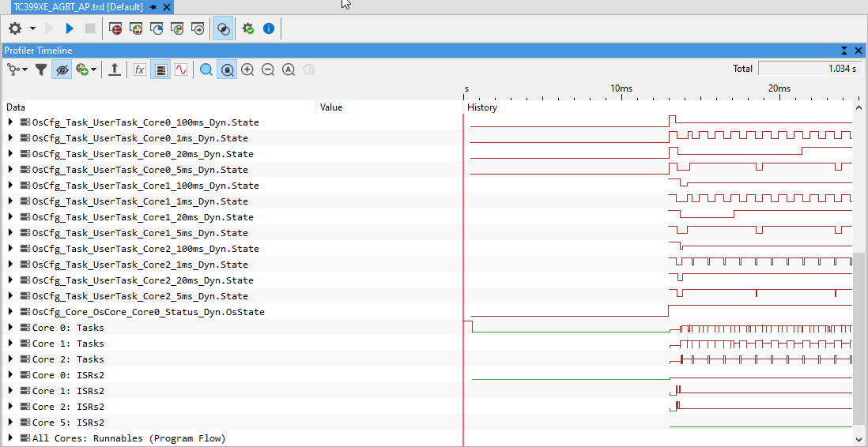
Task: Toggle the stacked rows view button
Action: pyautogui.click(x=160, y=69)
